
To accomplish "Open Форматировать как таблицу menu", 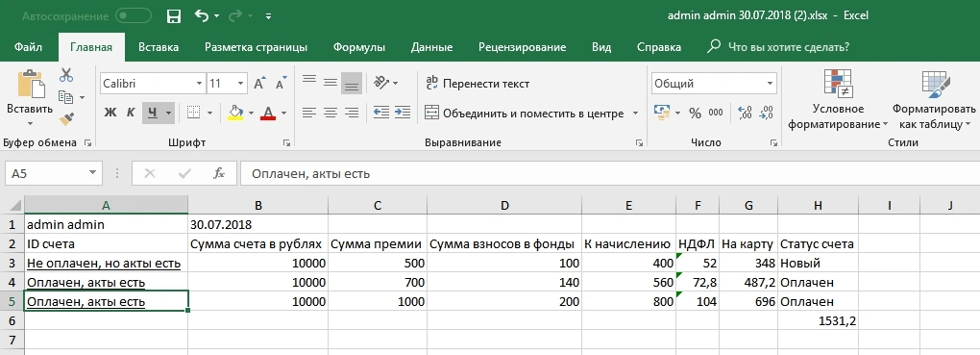I will [935, 99].
